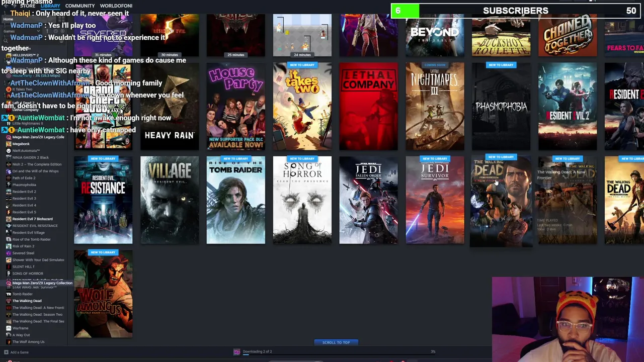Viewport: 644px width, 362px height.
Task: Select The Walking Dead: A New Frontier entry
Action: [38, 308]
